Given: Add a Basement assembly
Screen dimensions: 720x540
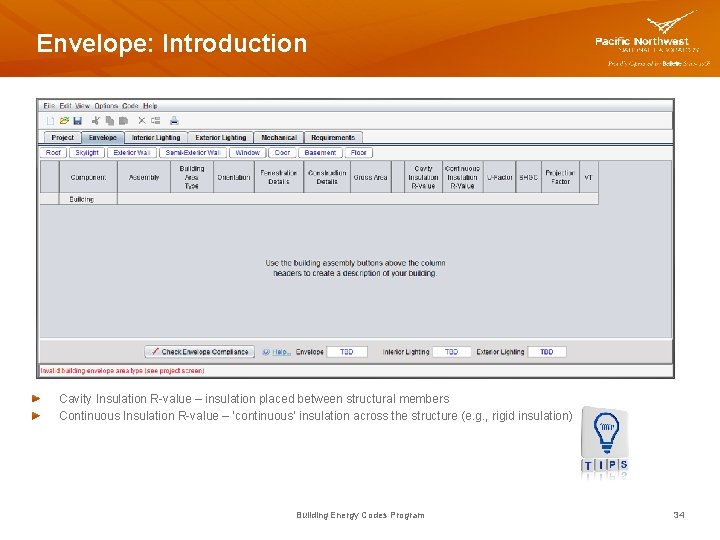Looking at the screenshot, I should click(x=320, y=152).
